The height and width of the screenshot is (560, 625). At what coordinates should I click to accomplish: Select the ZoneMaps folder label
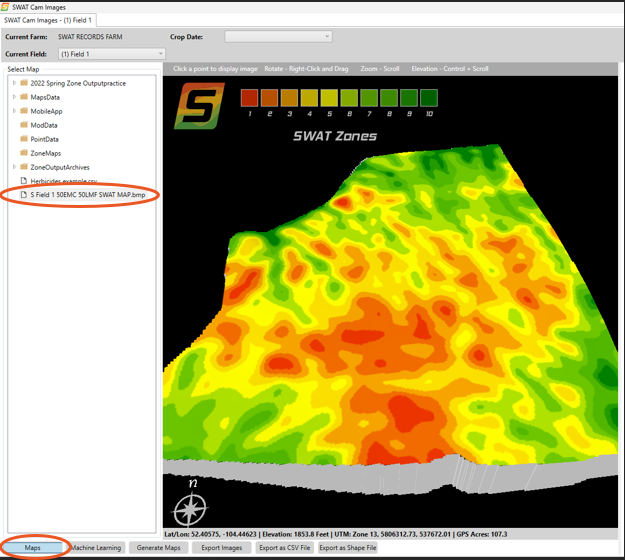pyautogui.click(x=46, y=153)
